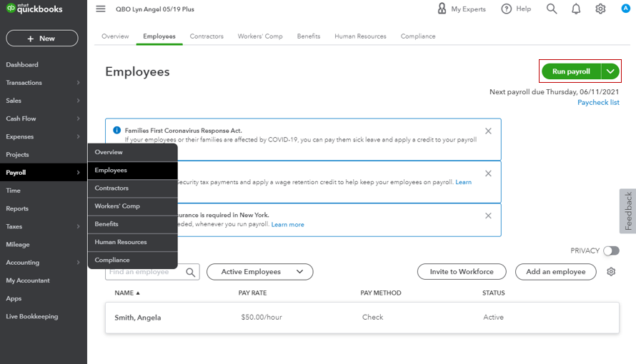This screenshot has height=364, width=636.
Task: Dismiss the Families First Coronavirus Response Act notice
Action: click(488, 131)
